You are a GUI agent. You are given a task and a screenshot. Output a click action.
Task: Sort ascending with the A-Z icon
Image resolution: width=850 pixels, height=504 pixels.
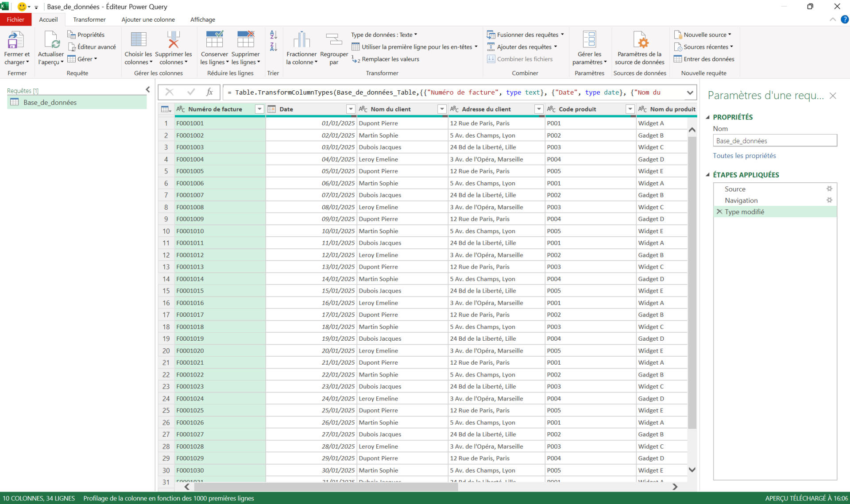click(274, 35)
